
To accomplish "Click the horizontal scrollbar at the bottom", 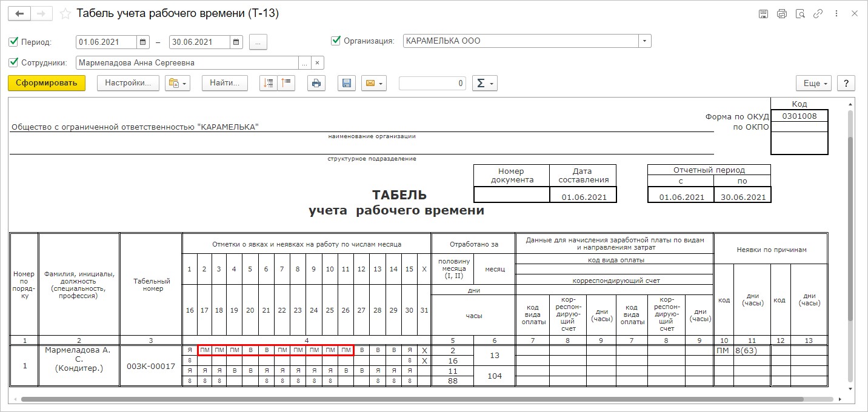I will coord(412,399).
